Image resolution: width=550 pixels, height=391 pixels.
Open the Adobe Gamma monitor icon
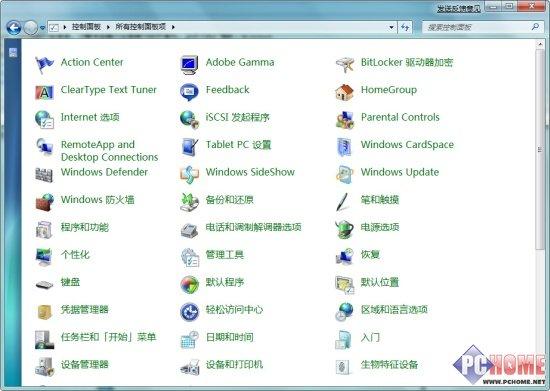click(189, 65)
